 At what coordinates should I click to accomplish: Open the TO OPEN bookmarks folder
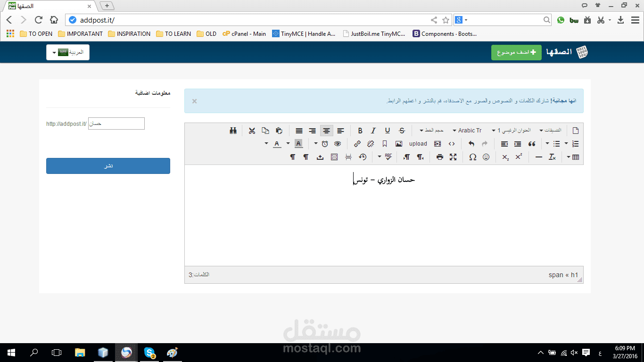[x=36, y=34]
